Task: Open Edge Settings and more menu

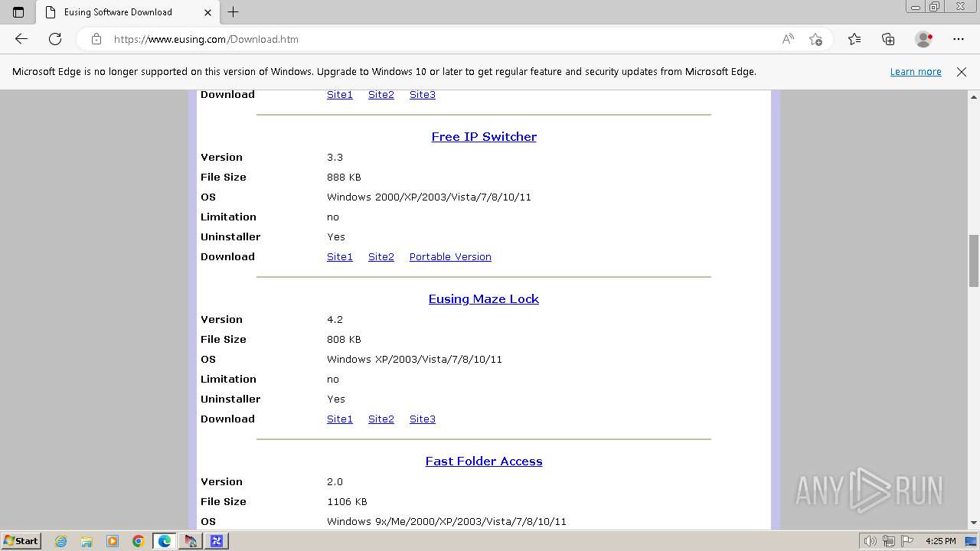Action: [x=959, y=39]
